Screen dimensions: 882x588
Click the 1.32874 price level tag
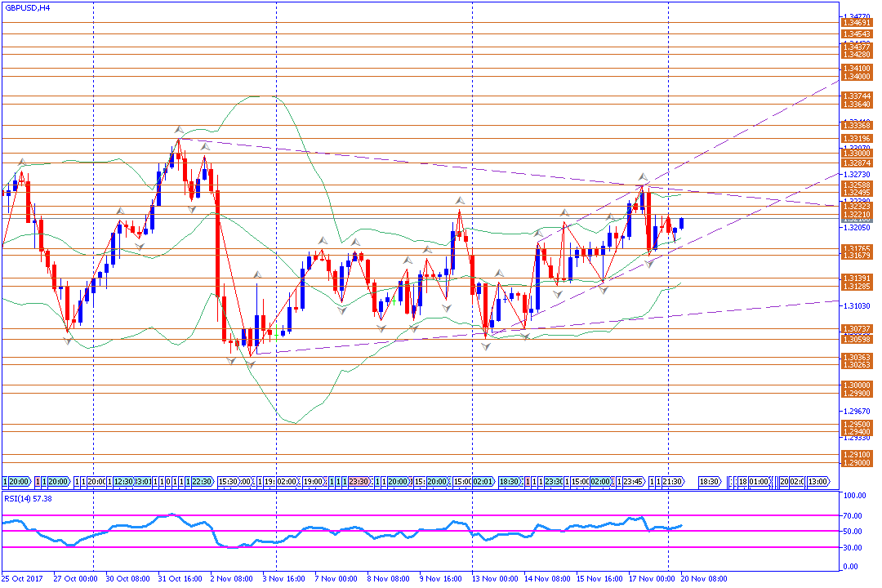coord(857,163)
